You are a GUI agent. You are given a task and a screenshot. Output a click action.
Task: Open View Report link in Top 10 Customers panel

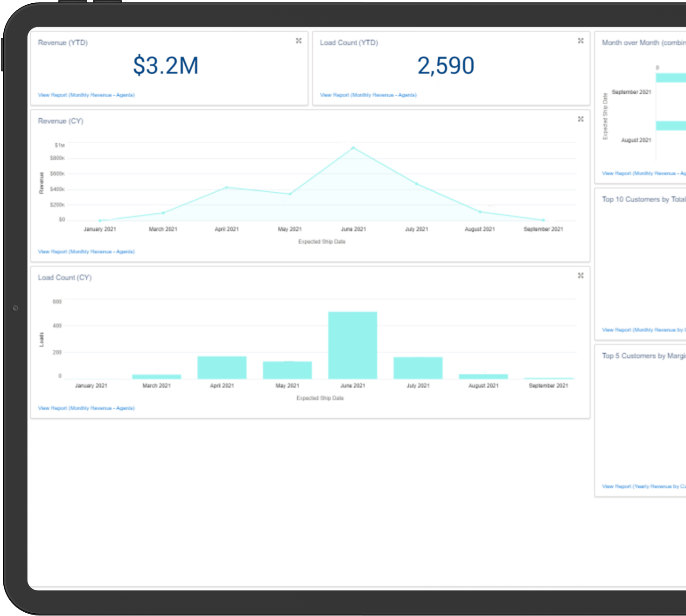[x=644, y=330]
